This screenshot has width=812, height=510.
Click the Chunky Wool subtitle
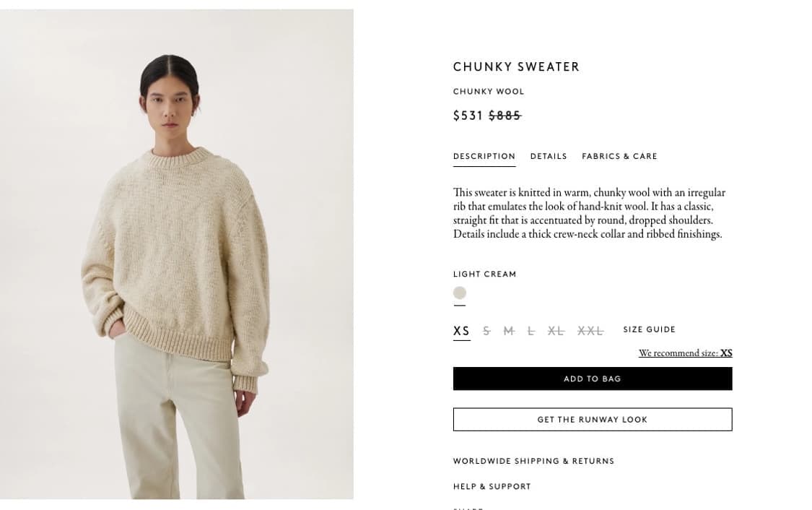pyautogui.click(x=489, y=92)
